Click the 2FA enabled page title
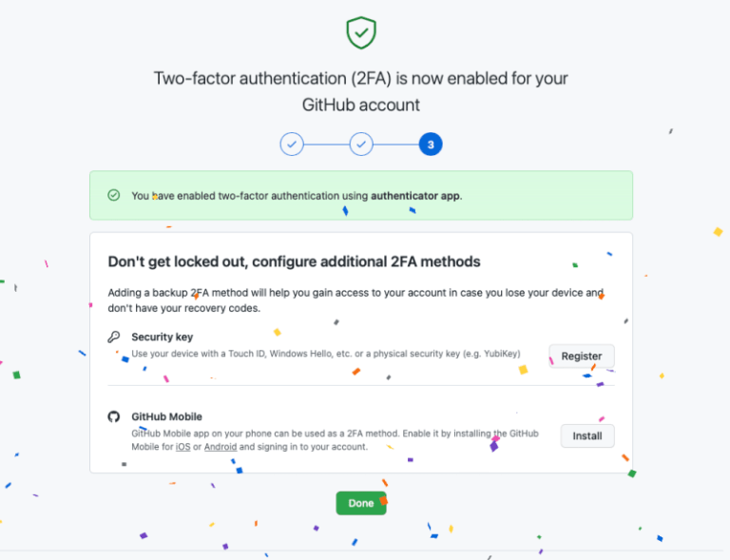This screenshot has height=560, width=730. 361,91
